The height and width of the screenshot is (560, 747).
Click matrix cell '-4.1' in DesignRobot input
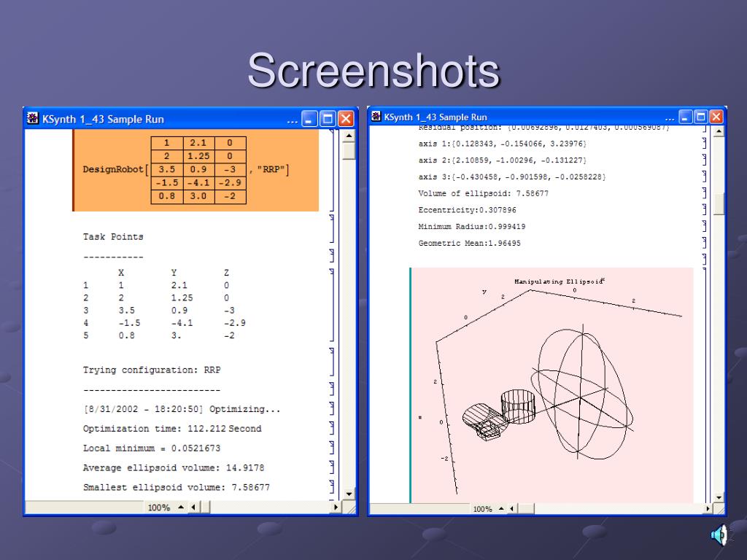[198, 183]
